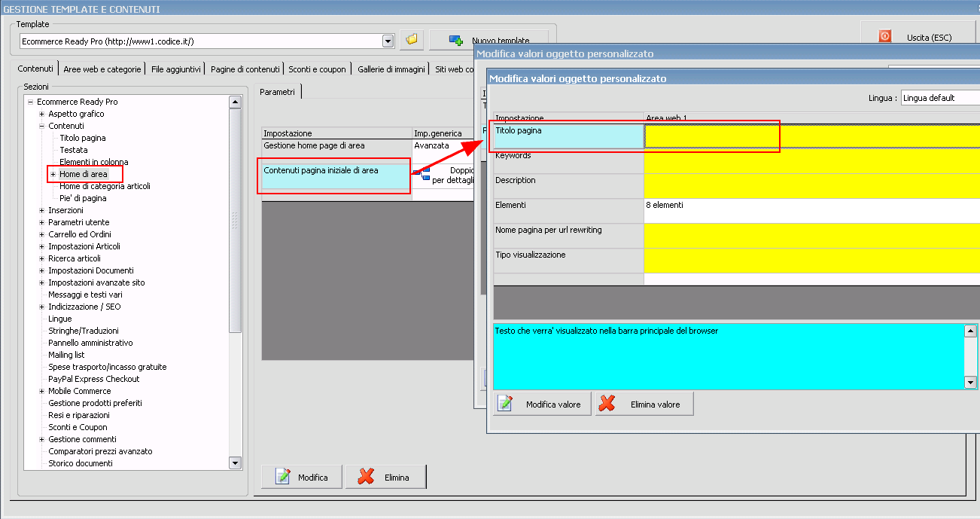Click the Keywords row label

(x=568, y=161)
